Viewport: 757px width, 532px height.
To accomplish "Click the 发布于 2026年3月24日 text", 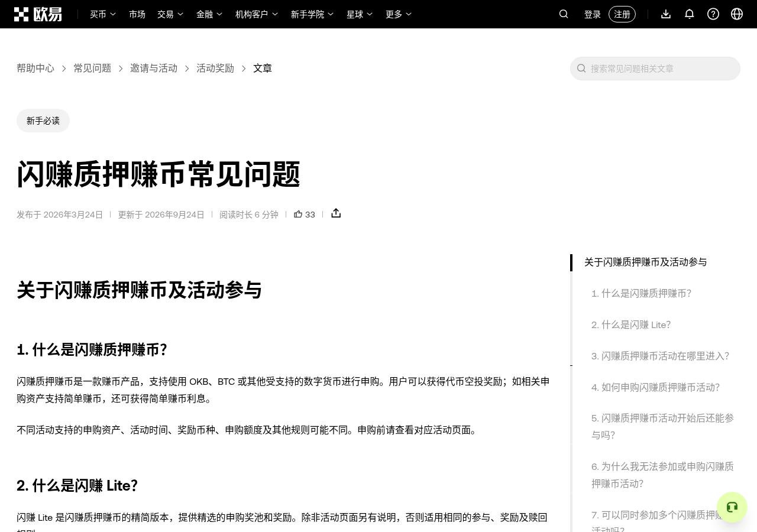I will [x=60, y=215].
